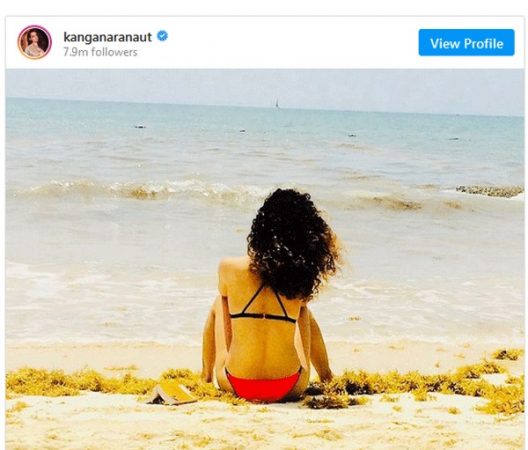Viewport: 528px width, 450px height.
Task: Click the yellow book on the sand
Action: (x=172, y=394)
